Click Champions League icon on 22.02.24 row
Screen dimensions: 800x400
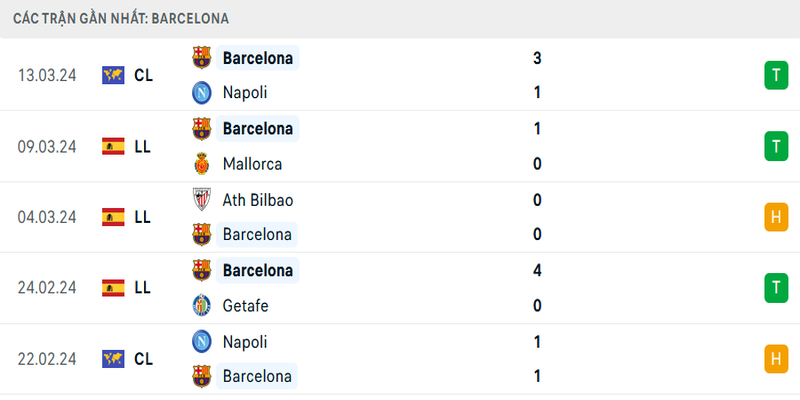[113, 359]
